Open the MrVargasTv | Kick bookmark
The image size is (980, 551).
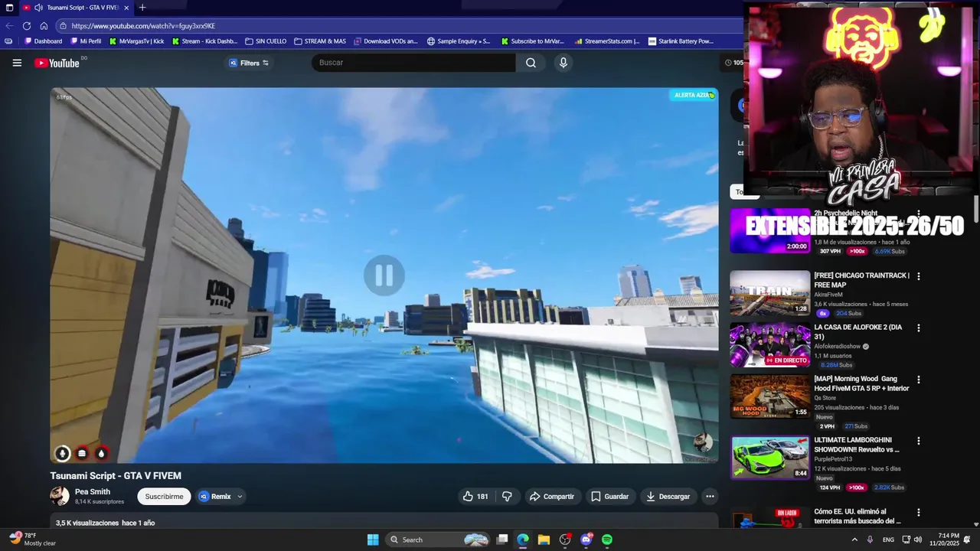136,41
